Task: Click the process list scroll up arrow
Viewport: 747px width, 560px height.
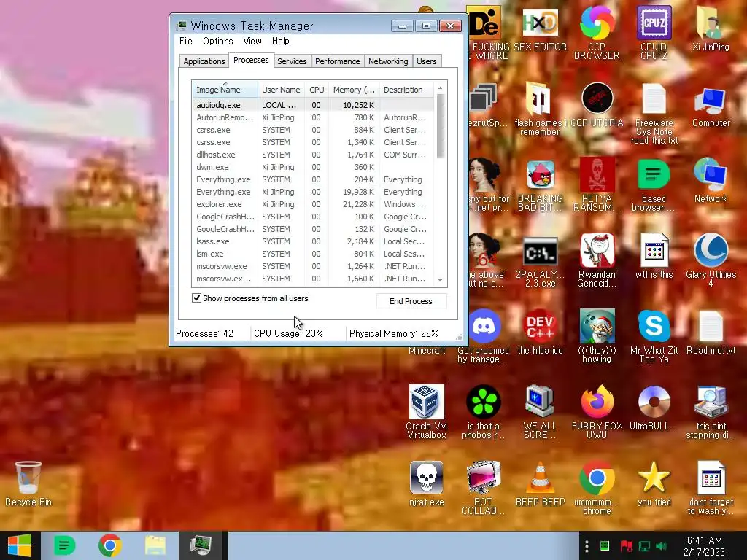Action: coord(440,87)
